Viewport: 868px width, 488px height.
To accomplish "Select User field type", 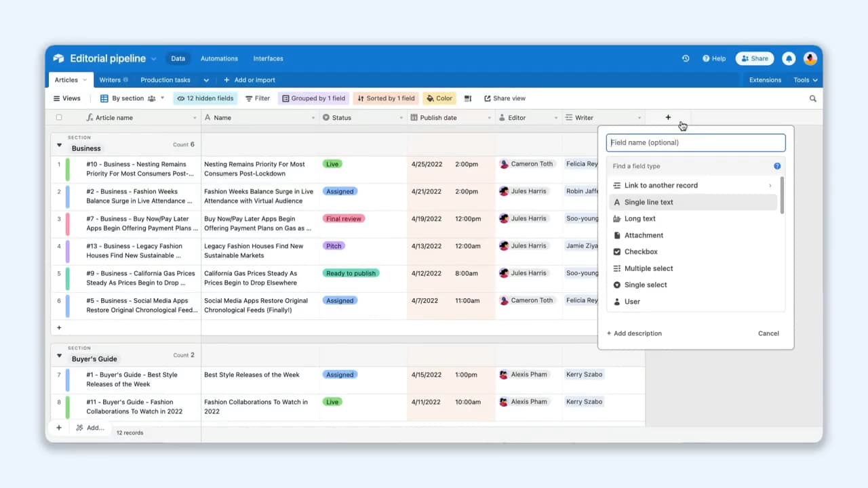I will [692, 302].
